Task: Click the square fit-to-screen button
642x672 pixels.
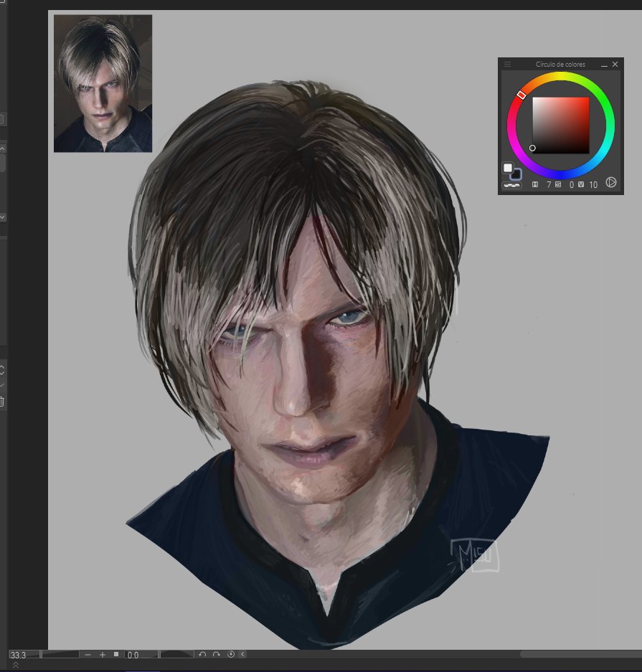Action: (x=116, y=654)
